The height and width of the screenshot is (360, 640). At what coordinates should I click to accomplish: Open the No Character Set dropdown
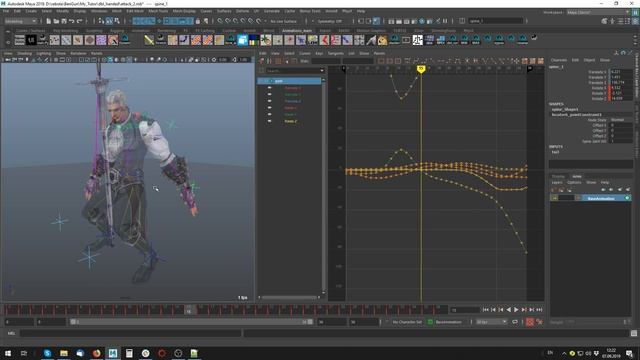407,322
